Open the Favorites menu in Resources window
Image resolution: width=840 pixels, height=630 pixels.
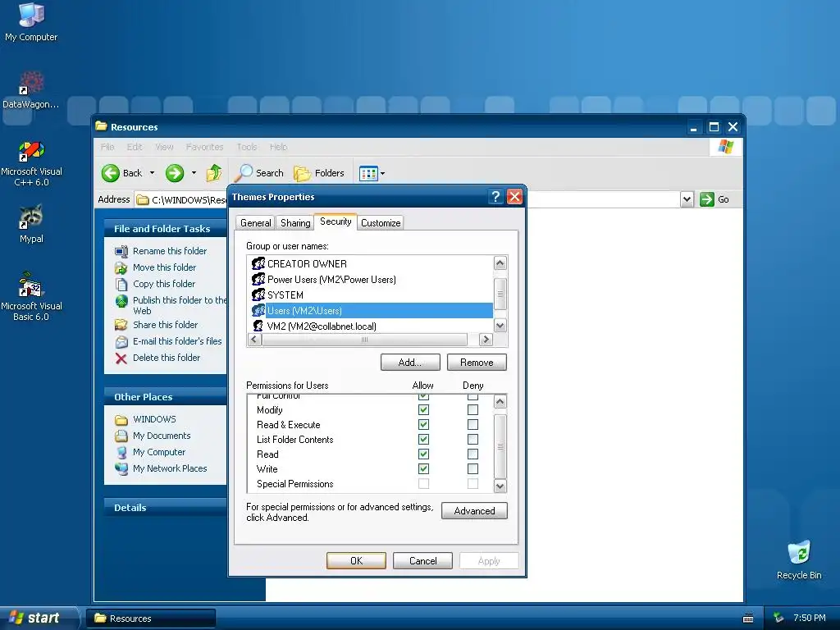tap(204, 147)
